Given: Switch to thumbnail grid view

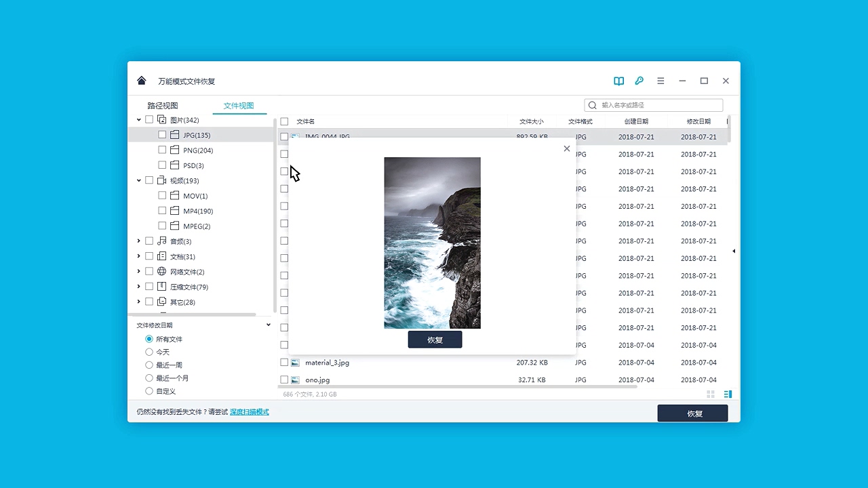Looking at the screenshot, I should (x=711, y=394).
